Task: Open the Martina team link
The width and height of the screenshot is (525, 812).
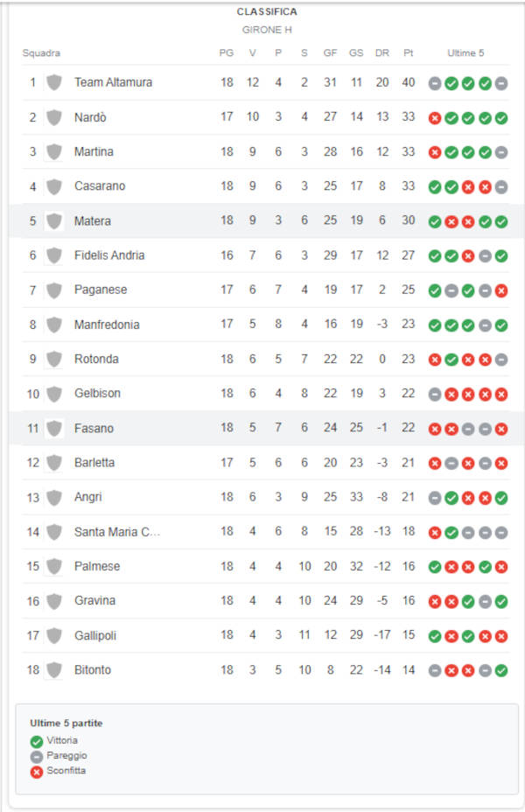Action: (94, 151)
